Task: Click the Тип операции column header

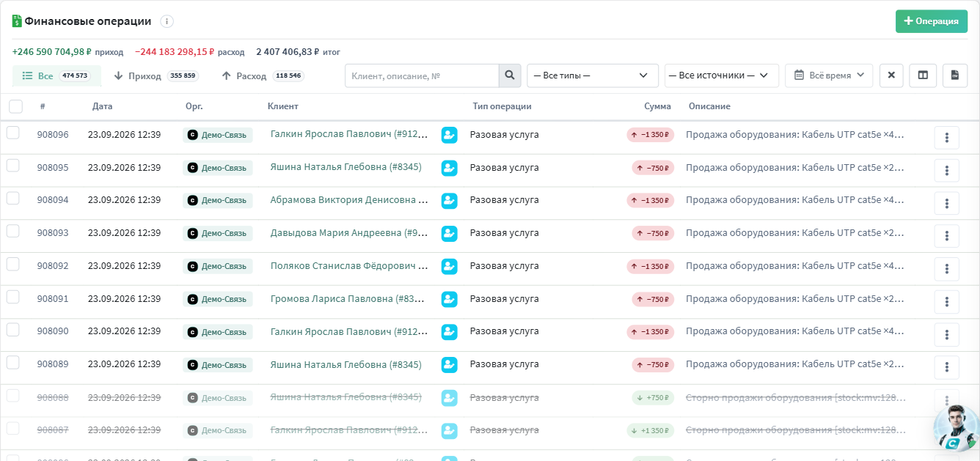Action: (x=502, y=106)
